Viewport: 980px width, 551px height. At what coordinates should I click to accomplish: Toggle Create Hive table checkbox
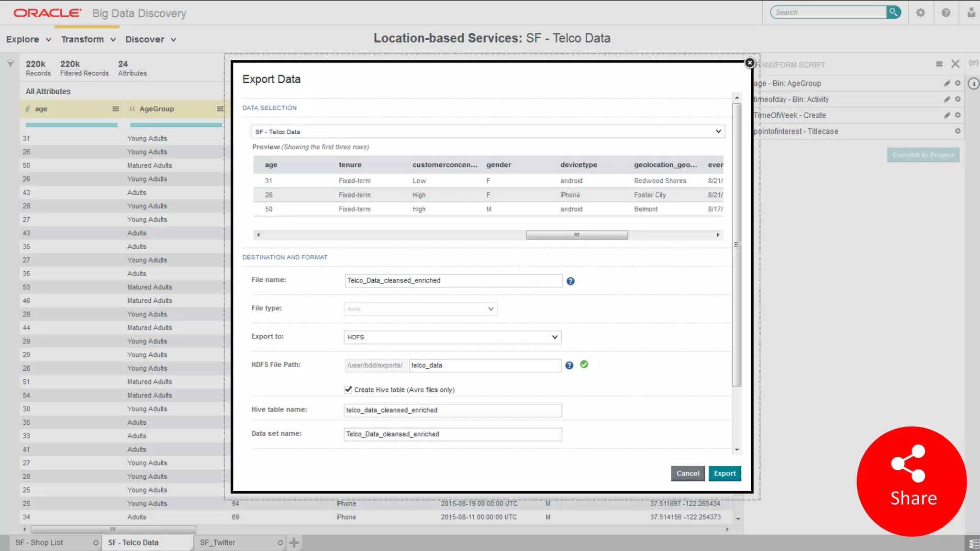point(348,390)
